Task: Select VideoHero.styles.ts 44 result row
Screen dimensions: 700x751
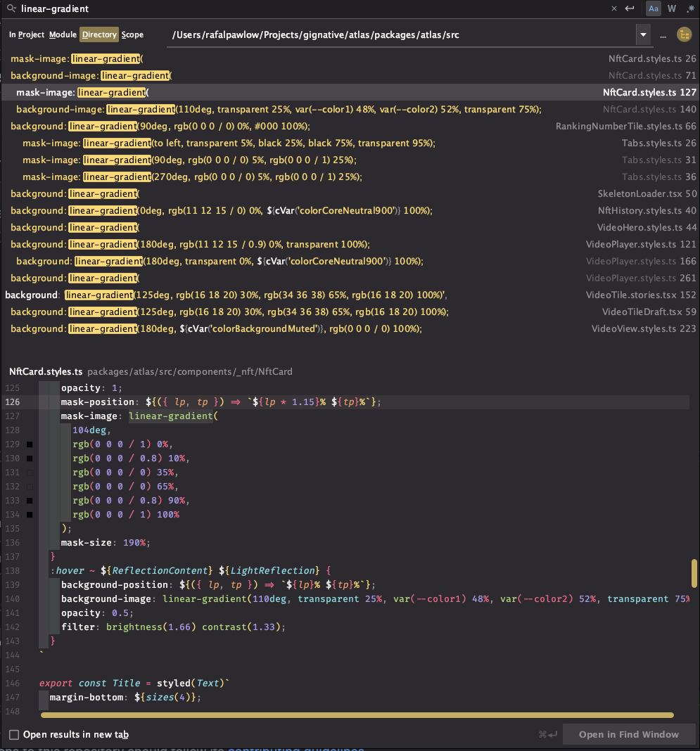Action: coord(350,228)
